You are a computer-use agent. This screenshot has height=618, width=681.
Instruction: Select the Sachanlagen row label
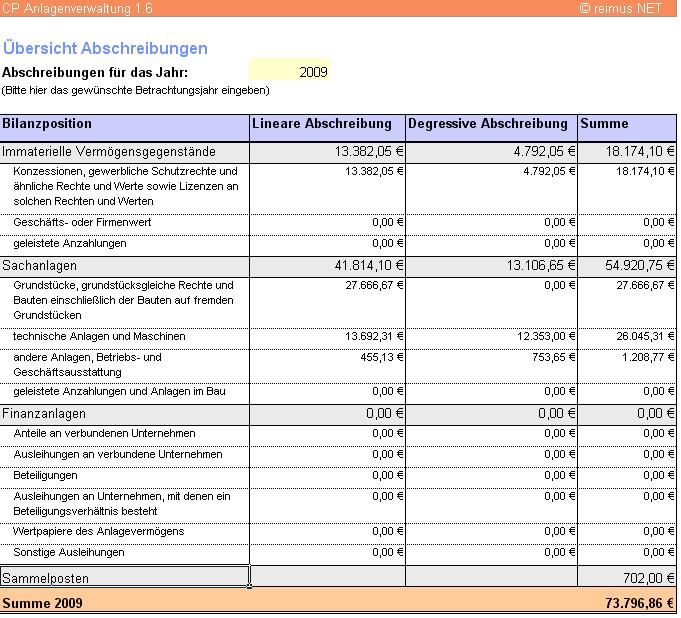[40, 265]
